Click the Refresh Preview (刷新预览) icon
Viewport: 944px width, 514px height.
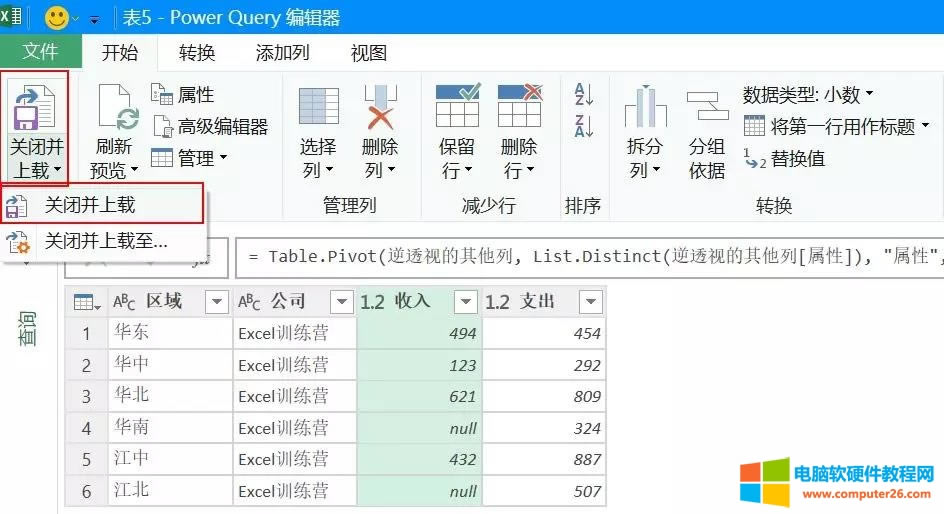point(118,108)
